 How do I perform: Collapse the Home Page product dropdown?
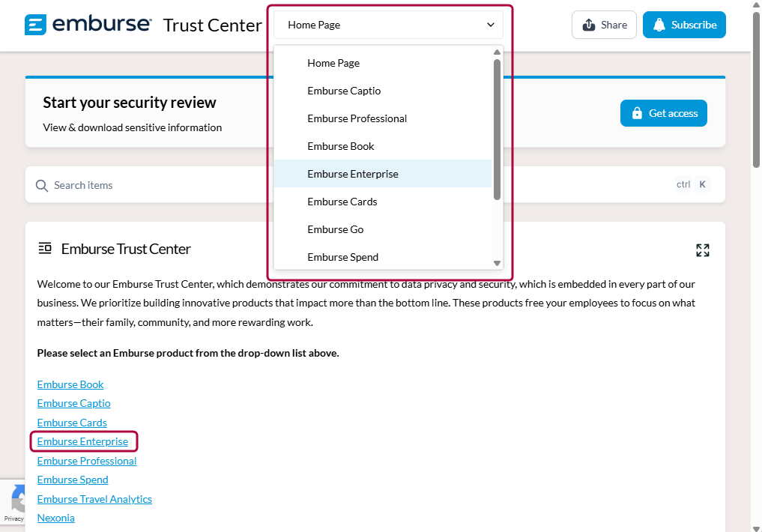click(388, 25)
